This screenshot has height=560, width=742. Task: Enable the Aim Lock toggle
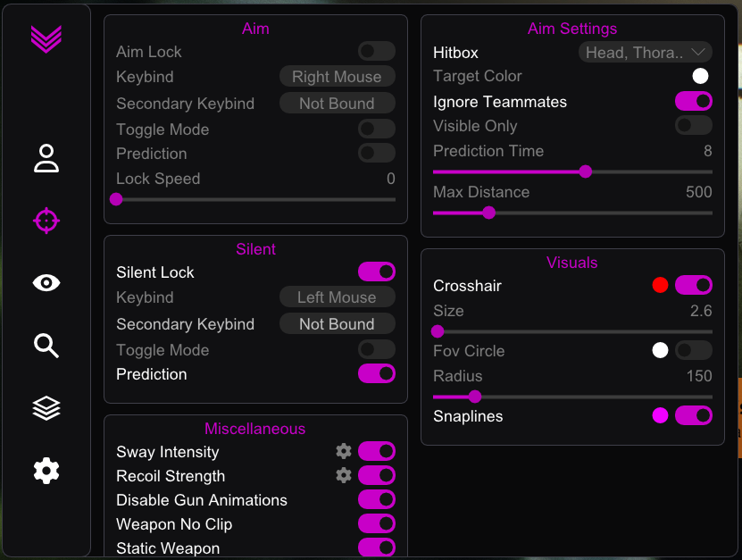pyautogui.click(x=377, y=51)
